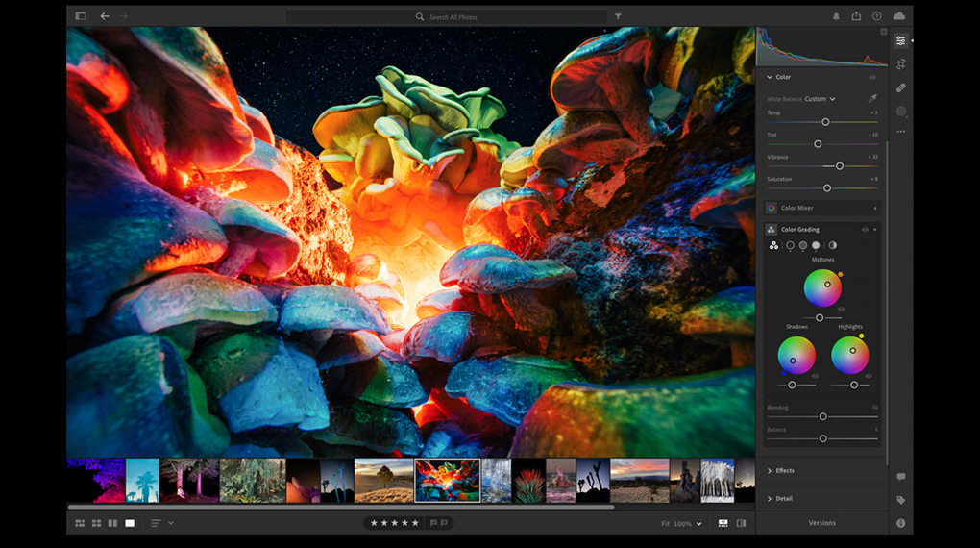Toggle show original split view icon
The image size is (980, 548).
coord(742,523)
